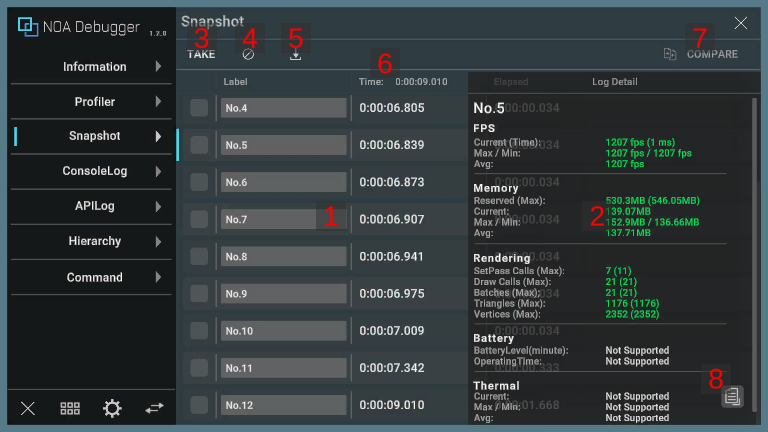
Task: Expand the Information menu arrow
Action: [158, 67]
